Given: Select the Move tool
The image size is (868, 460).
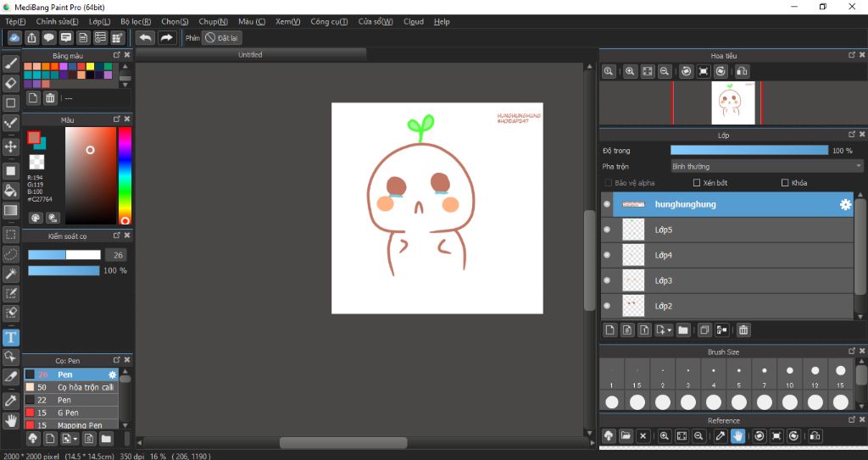Looking at the screenshot, I should pos(10,147).
